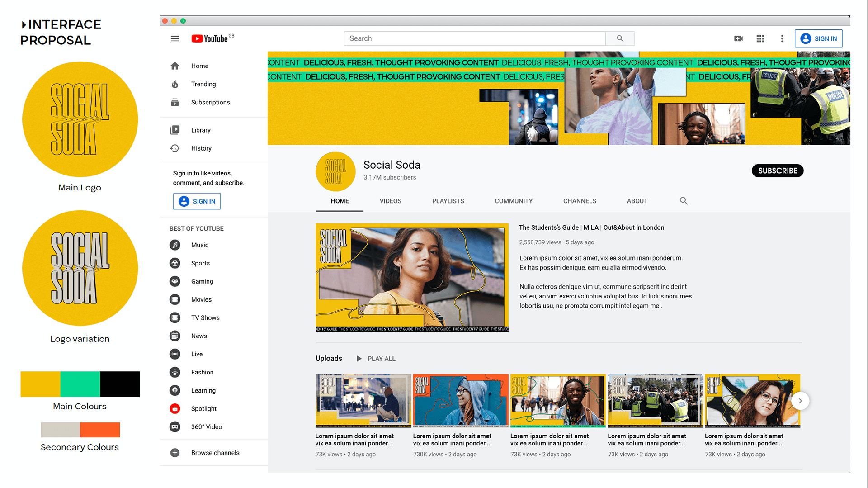The image size is (868, 488).
Task: Open the featured Students's Guide video thumbnail
Action: (412, 277)
